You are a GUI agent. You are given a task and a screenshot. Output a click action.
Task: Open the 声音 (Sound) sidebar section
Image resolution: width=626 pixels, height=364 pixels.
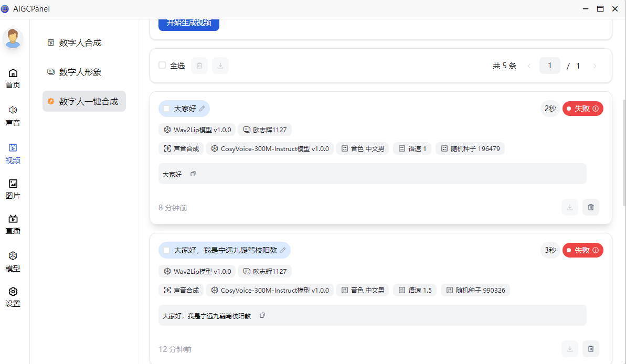point(13,115)
